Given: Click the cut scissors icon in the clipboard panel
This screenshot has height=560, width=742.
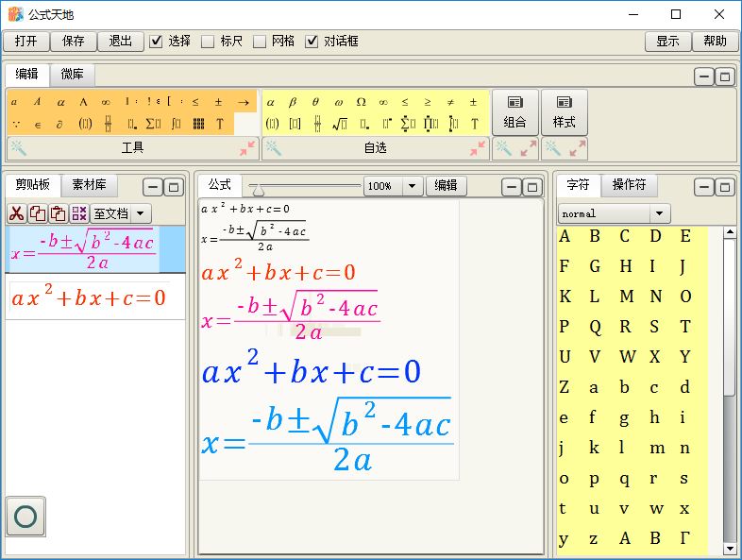Looking at the screenshot, I should coord(17,214).
